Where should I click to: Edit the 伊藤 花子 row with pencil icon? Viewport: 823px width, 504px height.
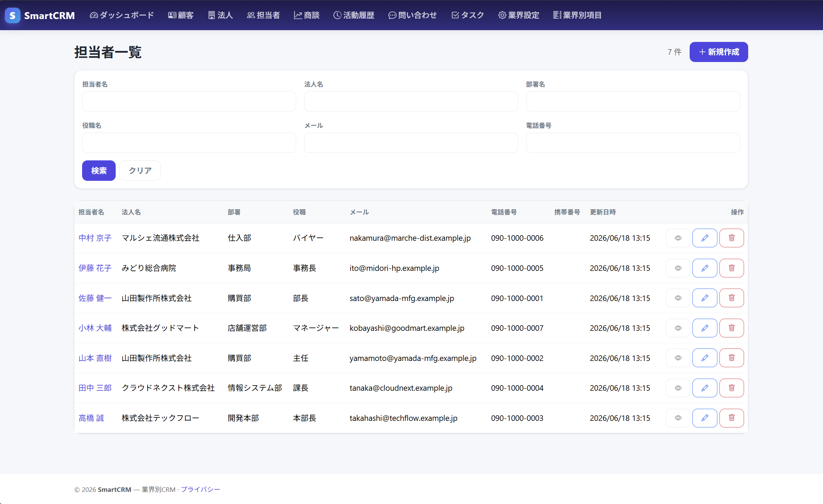pyautogui.click(x=705, y=268)
